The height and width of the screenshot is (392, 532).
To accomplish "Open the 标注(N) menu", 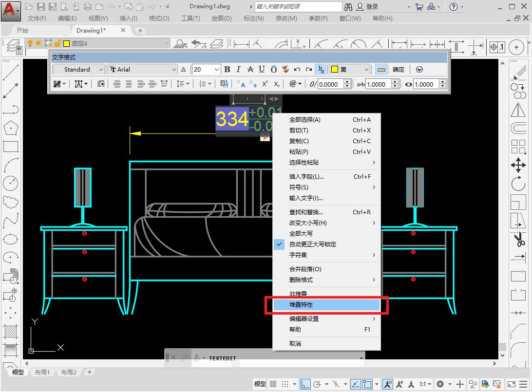I will pyautogui.click(x=253, y=18).
